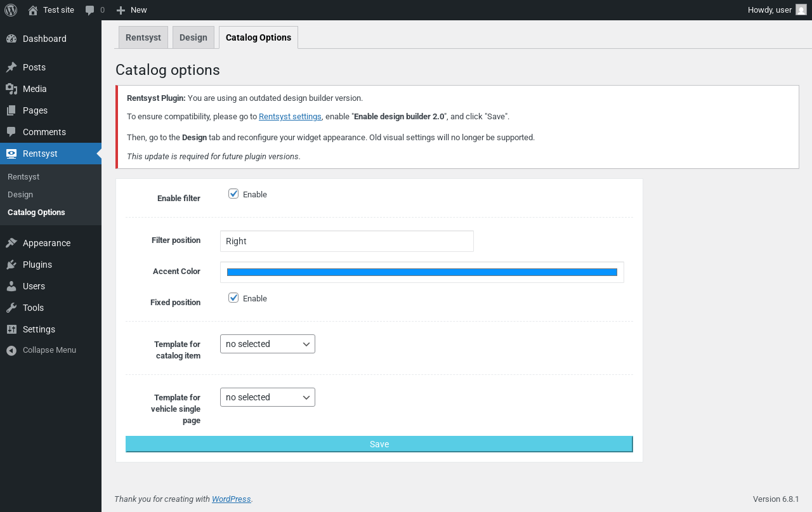The image size is (812, 512).
Task: Follow the Rentsyst settings link
Action: tap(290, 117)
